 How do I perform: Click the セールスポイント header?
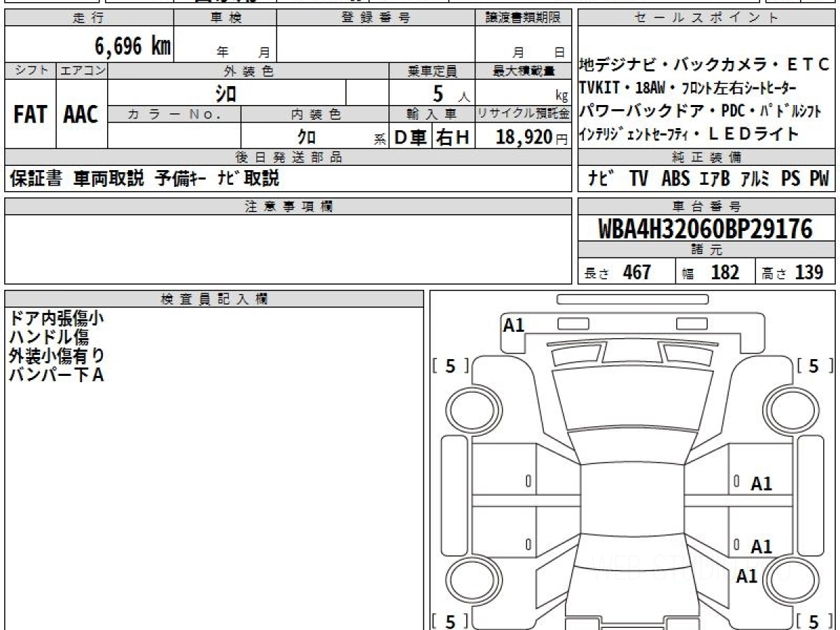707,19
